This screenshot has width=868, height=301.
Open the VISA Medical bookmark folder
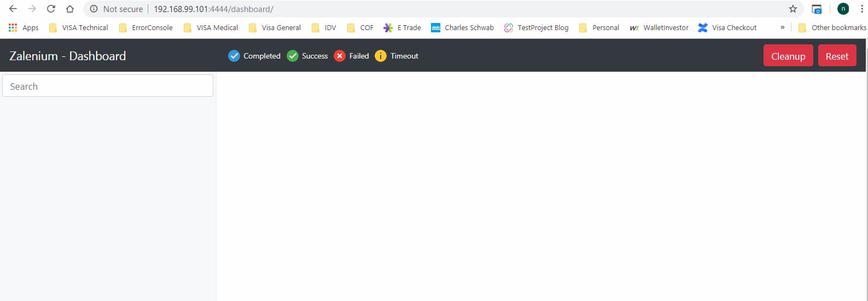[x=211, y=27]
